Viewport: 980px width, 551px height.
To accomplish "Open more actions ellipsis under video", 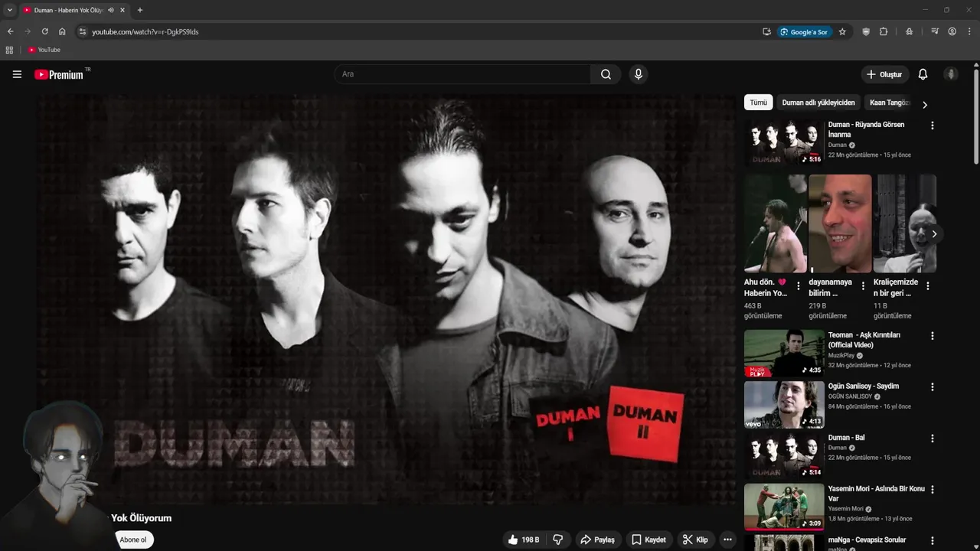I will [727, 540].
